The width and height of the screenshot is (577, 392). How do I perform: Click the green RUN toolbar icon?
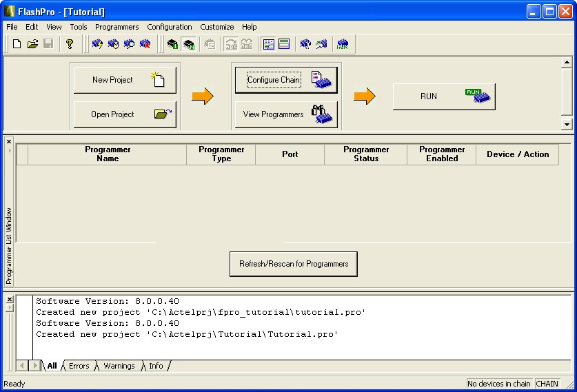tap(343, 44)
